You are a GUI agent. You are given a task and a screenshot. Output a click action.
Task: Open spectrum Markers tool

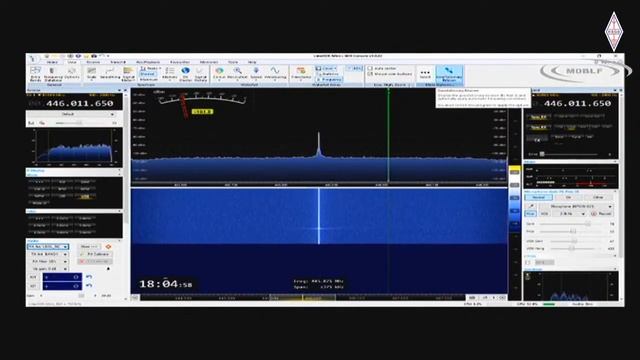coord(169,74)
